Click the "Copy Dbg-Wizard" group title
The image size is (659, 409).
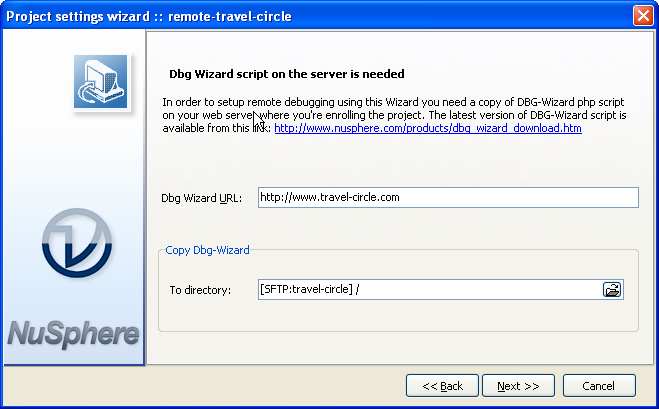click(207, 250)
